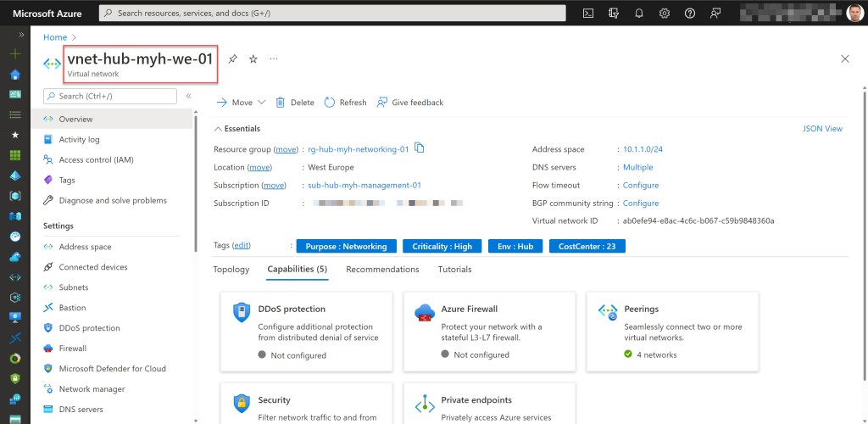Click the Refresh toolbar button
The width and height of the screenshot is (868, 424).
[345, 103]
